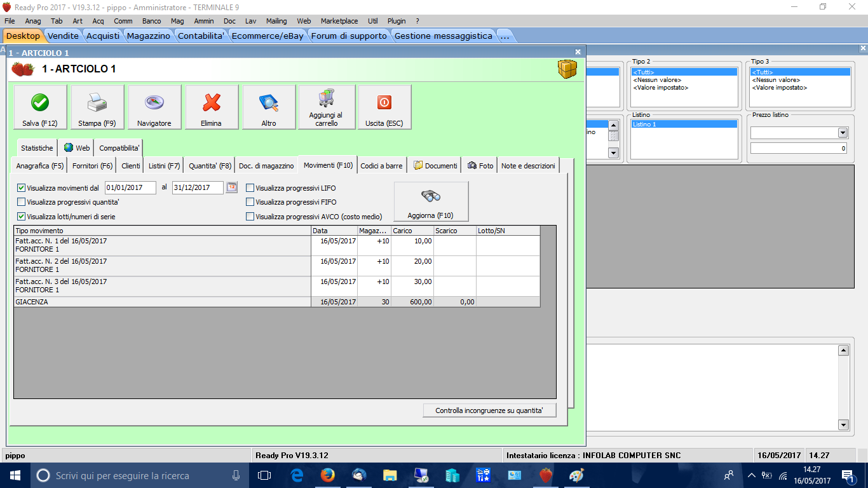Enable Visualizza progressivi FIFO

click(x=250, y=202)
